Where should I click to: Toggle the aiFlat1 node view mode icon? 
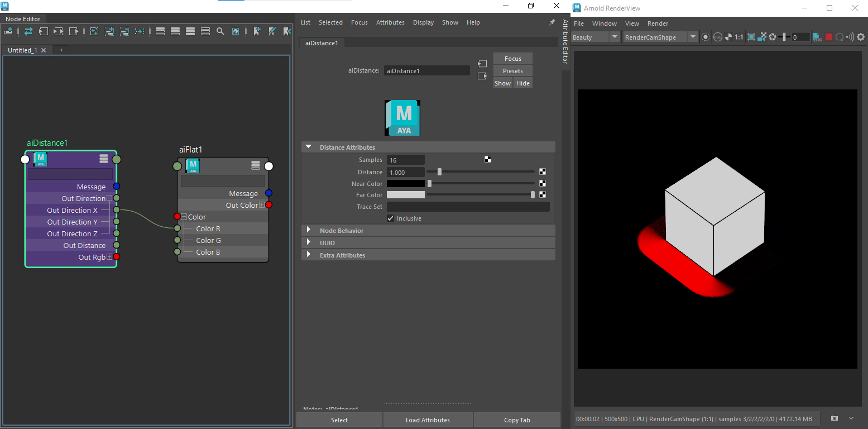pyautogui.click(x=256, y=165)
